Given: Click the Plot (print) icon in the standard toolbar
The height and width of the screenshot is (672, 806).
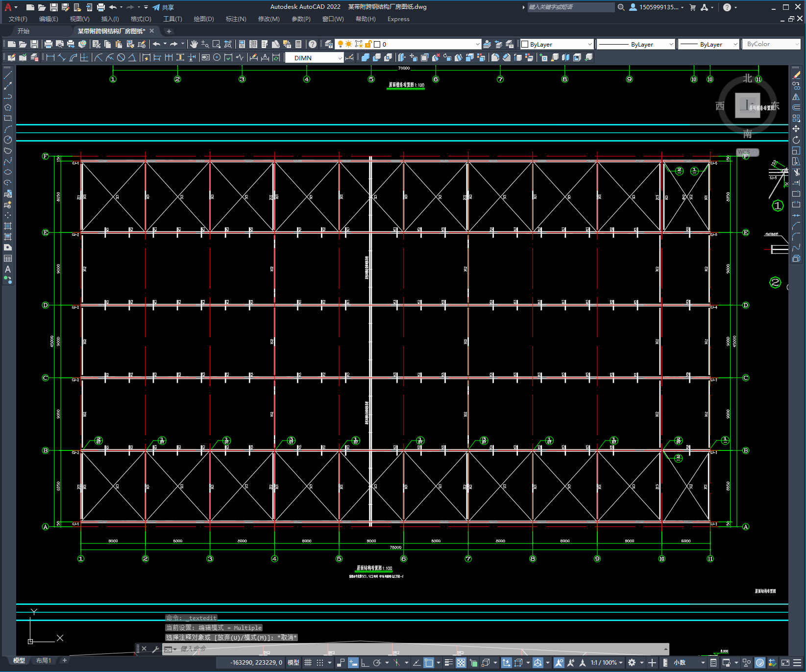Looking at the screenshot, I should point(49,44).
